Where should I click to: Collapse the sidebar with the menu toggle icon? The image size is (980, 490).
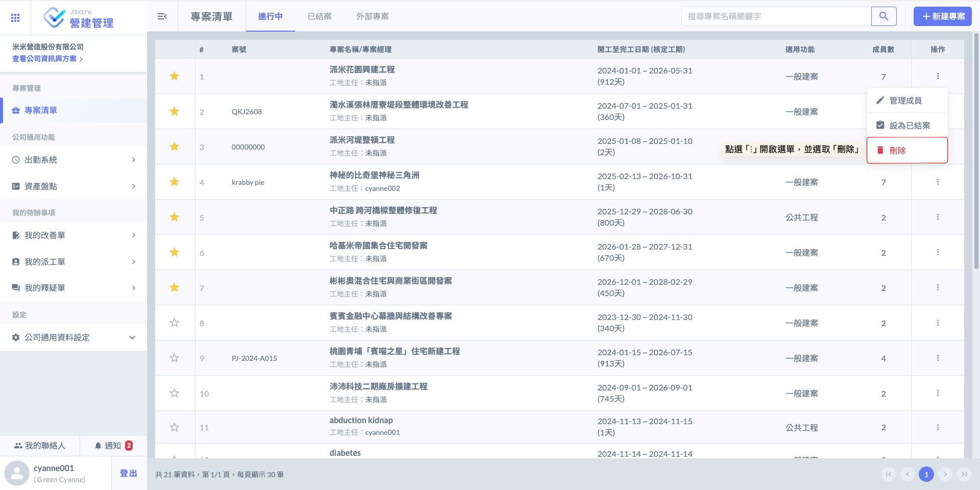[162, 16]
